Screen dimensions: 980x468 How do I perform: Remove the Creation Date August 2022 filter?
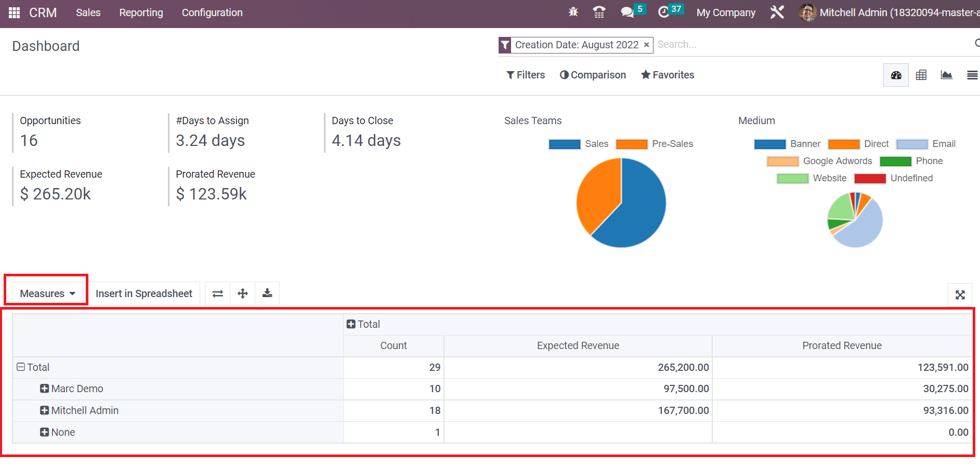tap(646, 45)
